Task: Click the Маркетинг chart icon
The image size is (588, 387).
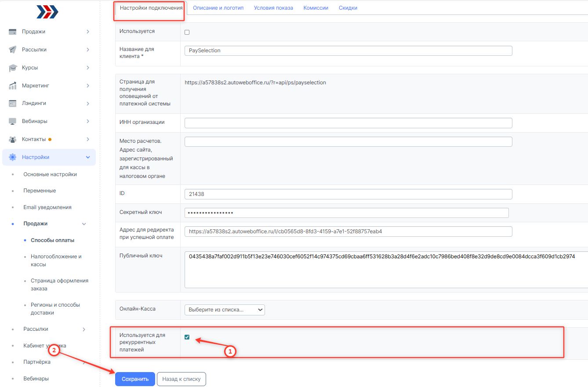Action: tap(13, 86)
